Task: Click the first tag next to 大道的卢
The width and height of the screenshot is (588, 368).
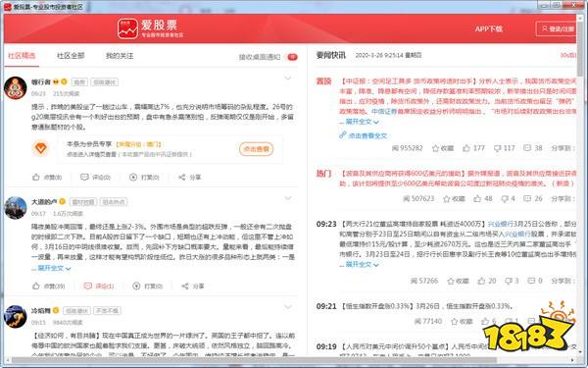Action: 83,201
